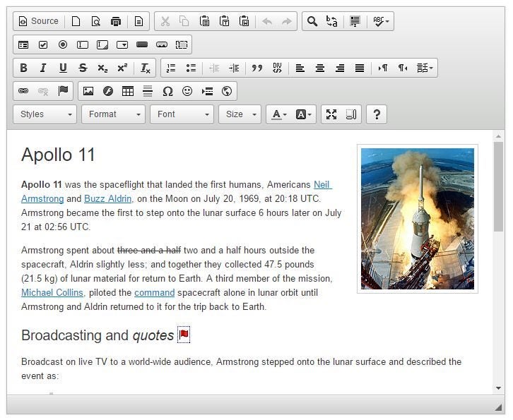Image resolution: width=513 pixels, height=420 pixels.
Task: Toggle subscript formatting
Action: point(102,68)
